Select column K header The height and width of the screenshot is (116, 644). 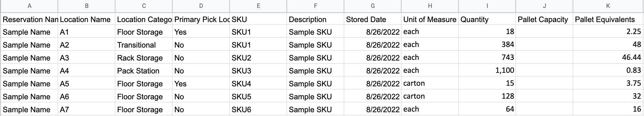point(608,6)
